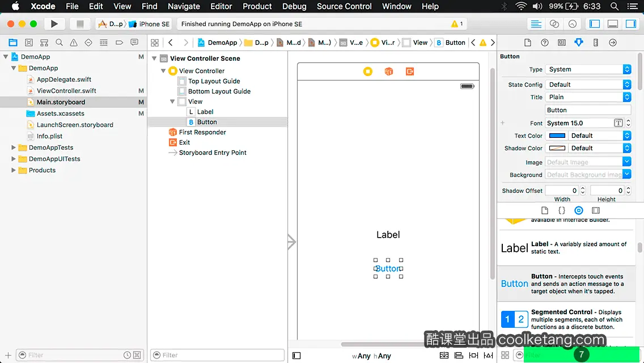Screen dimensions: 644x363
Task: Select Label in the document outline
Action: coord(205,112)
